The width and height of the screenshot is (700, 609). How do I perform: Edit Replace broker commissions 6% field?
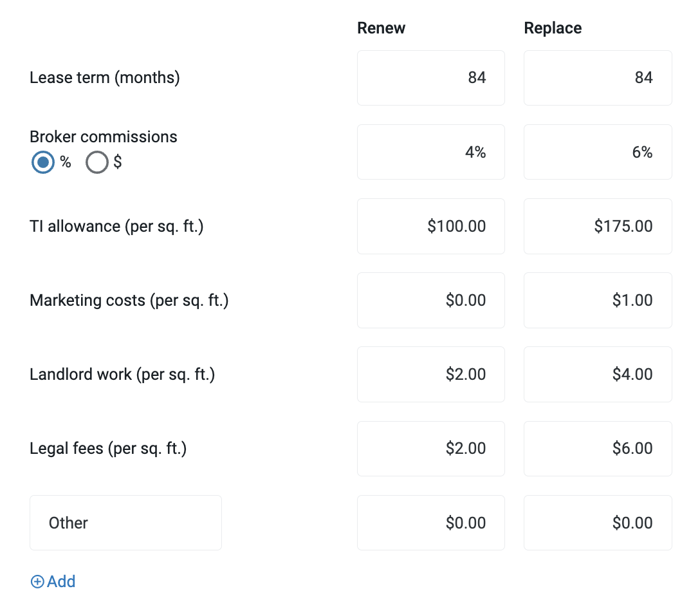(597, 152)
